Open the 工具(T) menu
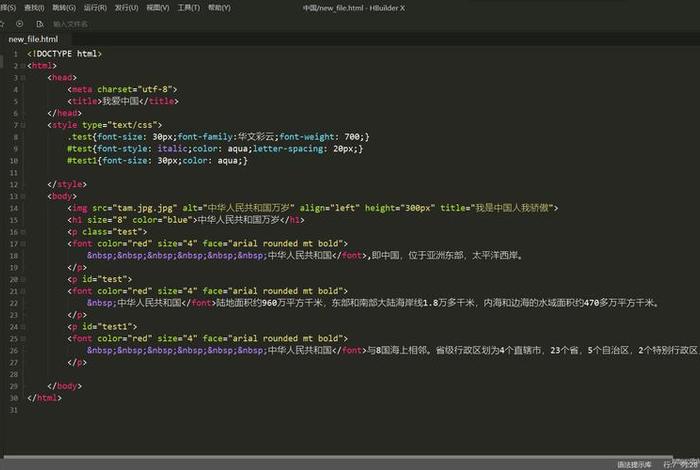Image resolution: width=700 pixels, height=470 pixels. [x=188, y=8]
